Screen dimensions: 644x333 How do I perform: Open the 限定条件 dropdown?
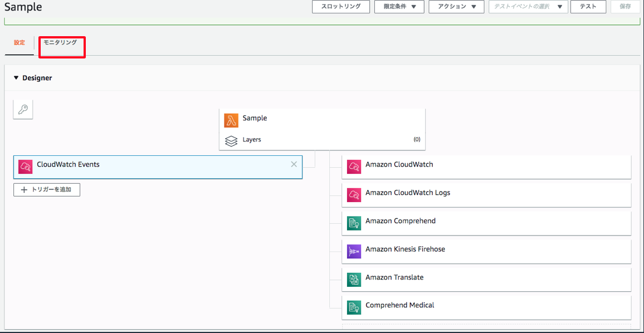coord(399,7)
